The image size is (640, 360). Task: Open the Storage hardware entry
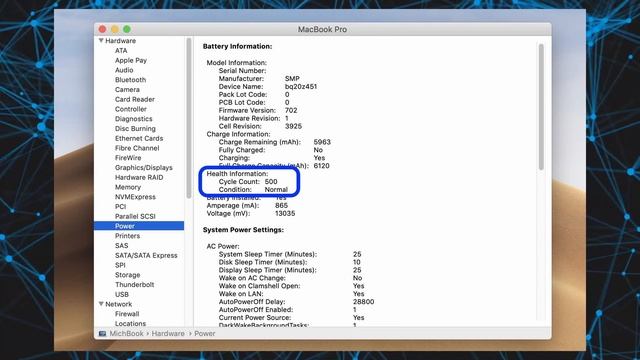tap(127, 275)
